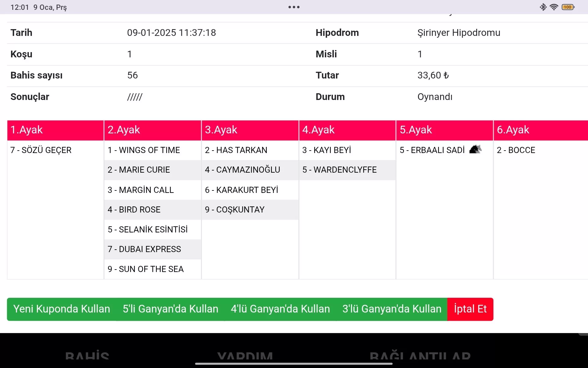Open the YARDIM footer section
Image resolution: width=588 pixels, height=368 pixels.
[245, 356]
